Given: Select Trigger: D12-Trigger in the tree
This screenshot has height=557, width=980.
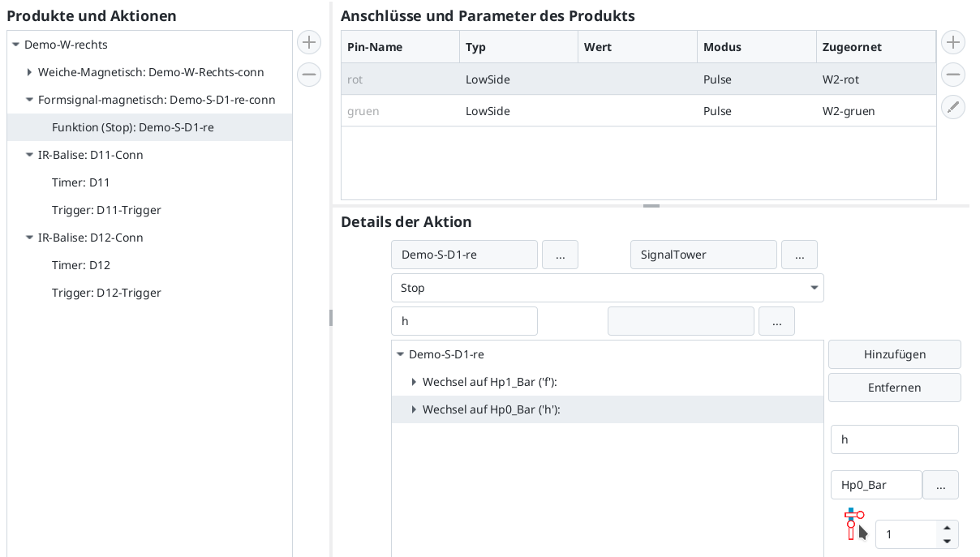Looking at the screenshot, I should coord(106,293).
